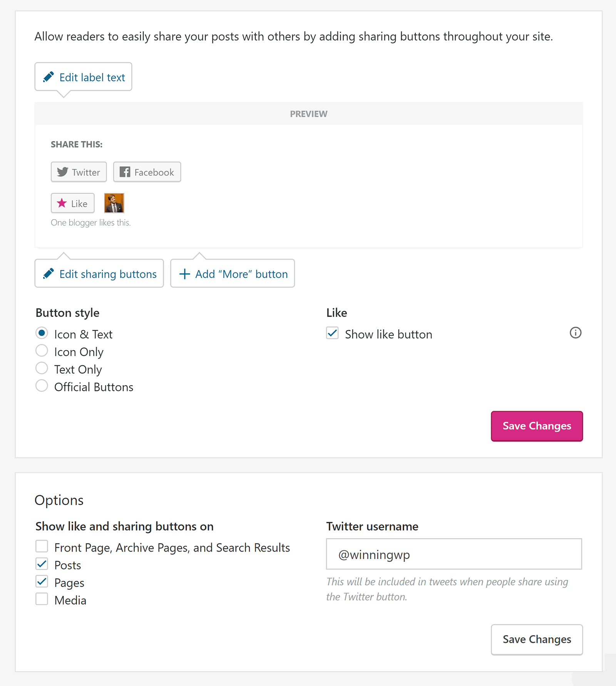Choose the Text Only radio option

pos(42,368)
